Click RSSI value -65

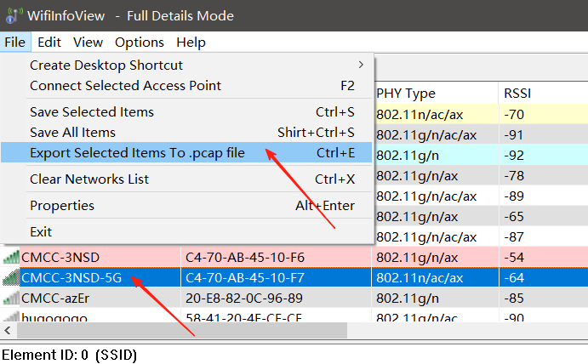coord(514,217)
